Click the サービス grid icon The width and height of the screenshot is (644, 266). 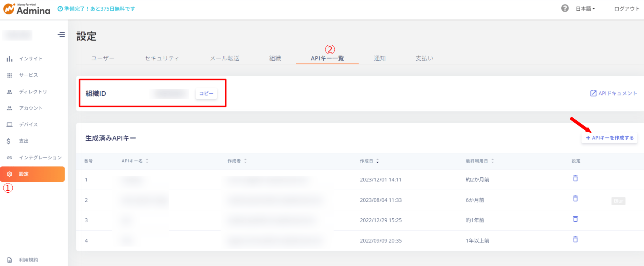pyautogui.click(x=10, y=75)
